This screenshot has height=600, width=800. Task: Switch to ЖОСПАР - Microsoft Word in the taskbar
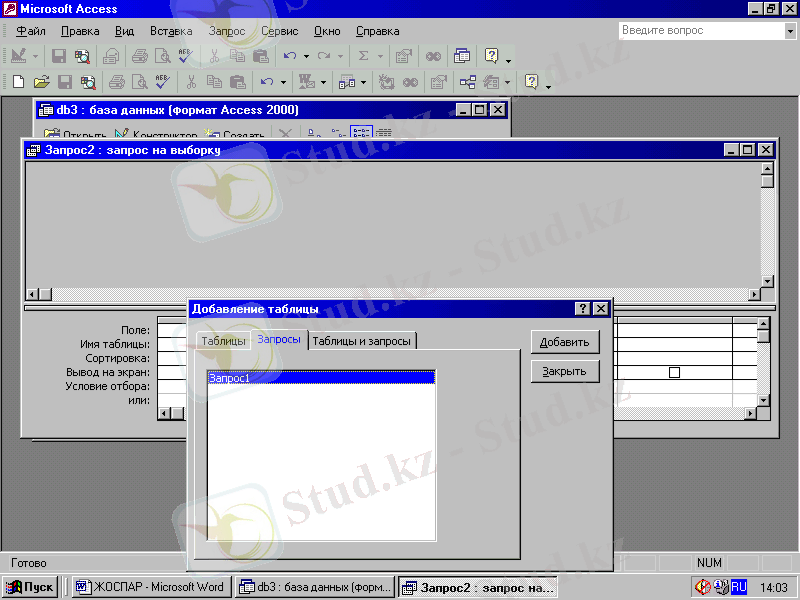pos(150,587)
